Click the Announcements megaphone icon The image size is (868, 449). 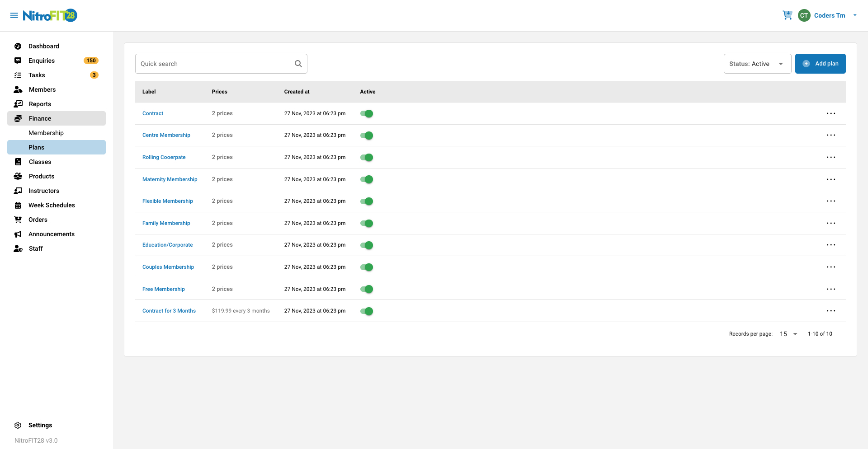(18, 234)
